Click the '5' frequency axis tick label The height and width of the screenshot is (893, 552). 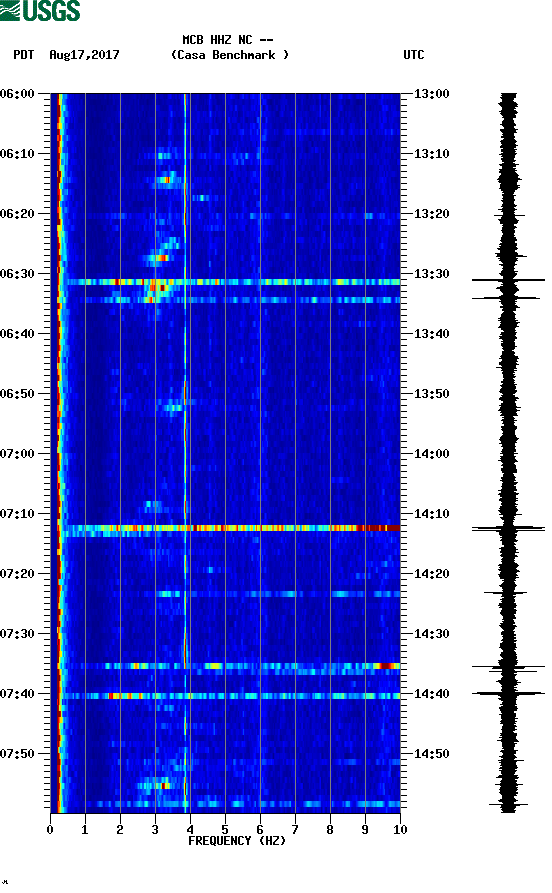click(x=225, y=830)
